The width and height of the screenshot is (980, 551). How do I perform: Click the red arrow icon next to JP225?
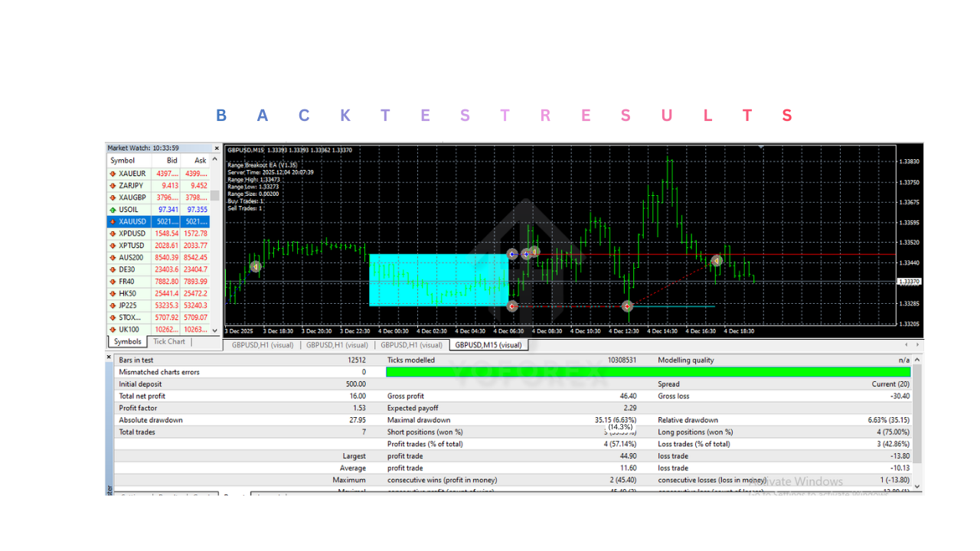113,305
